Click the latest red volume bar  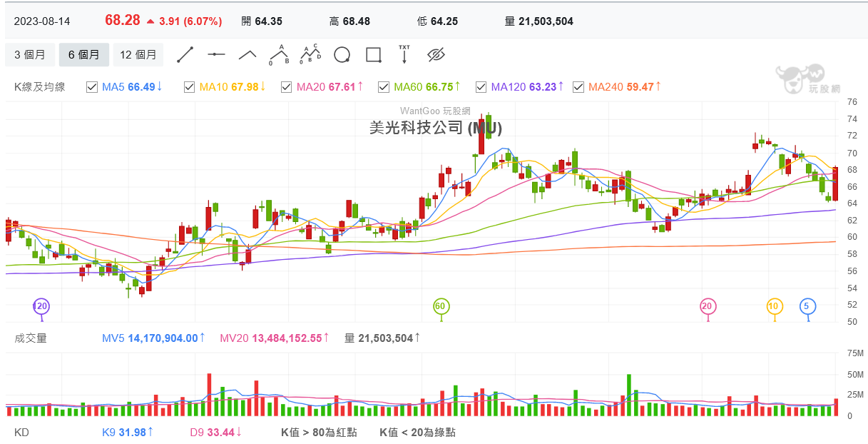(835, 407)
